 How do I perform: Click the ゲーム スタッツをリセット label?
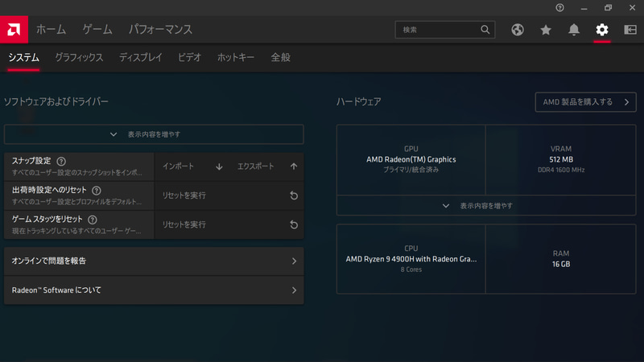click(x=47, y=219)
